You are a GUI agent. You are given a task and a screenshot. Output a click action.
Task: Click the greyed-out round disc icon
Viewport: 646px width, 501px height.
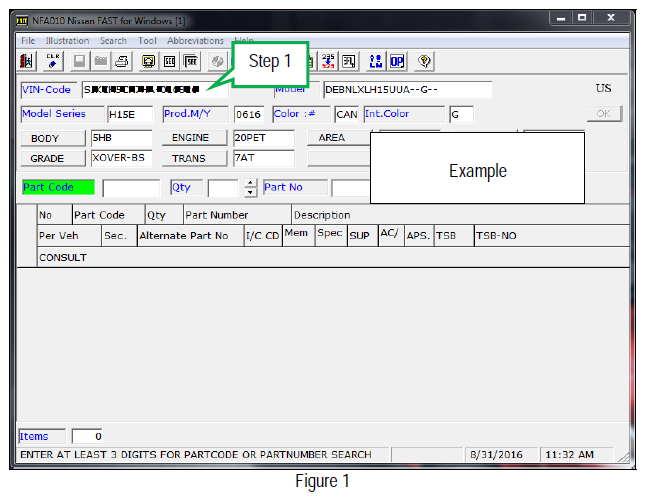click(x=217, y=61)
